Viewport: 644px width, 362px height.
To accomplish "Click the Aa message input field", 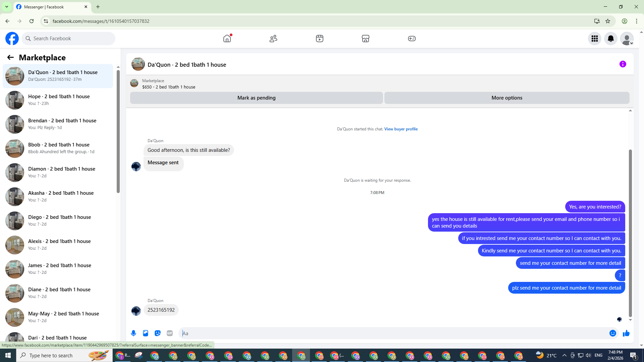I will pos(392,333).
